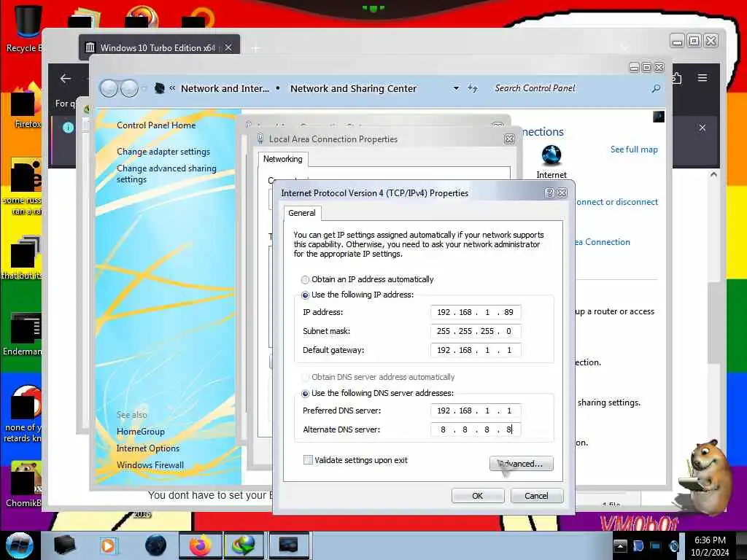Open the media player taskbar icon
This screenshot has width=747, height=560.
(x=108, y=545)
